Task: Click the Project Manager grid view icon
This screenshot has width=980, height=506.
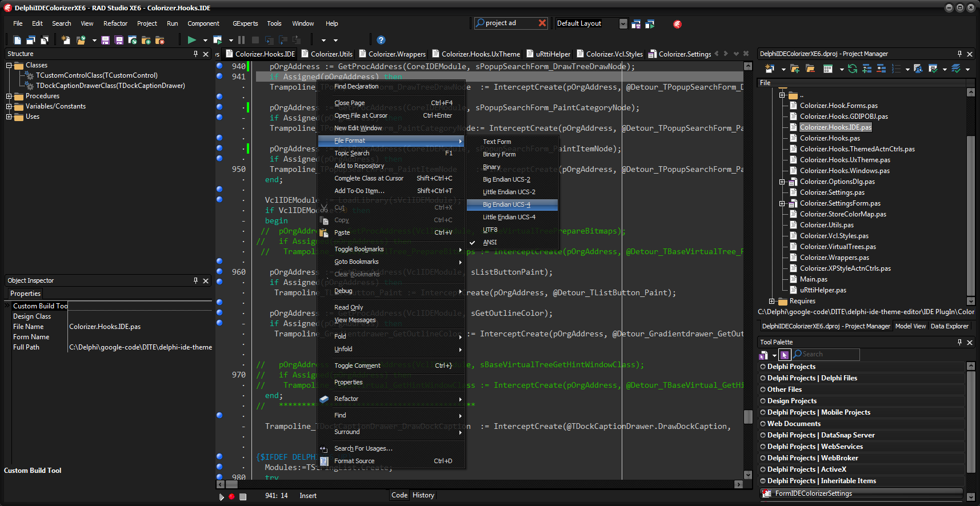Action: (827, 69)
